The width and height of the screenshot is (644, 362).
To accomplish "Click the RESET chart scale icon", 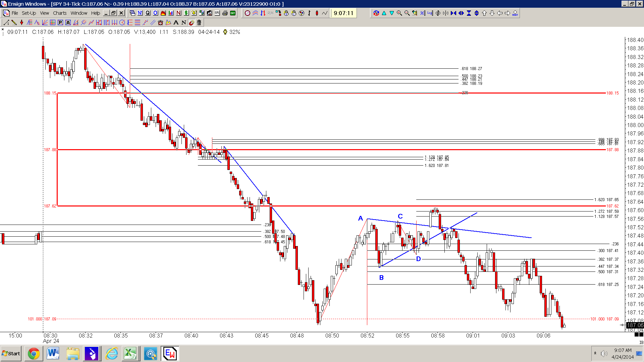I will [x=515, y=13].
